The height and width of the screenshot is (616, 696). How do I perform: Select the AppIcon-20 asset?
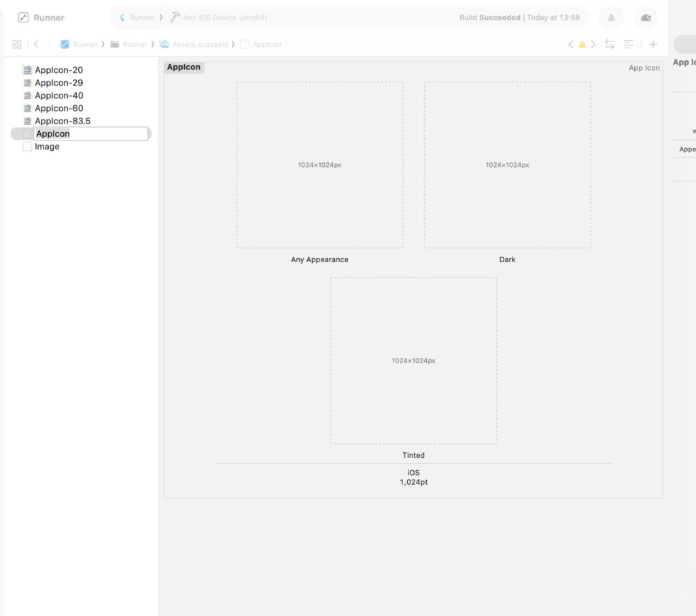(x=58, y=70)
